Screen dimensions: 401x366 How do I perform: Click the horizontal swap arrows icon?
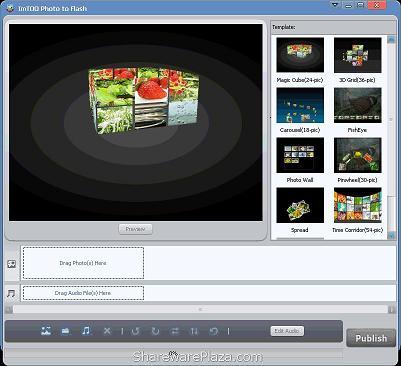(x=175, y=331)
